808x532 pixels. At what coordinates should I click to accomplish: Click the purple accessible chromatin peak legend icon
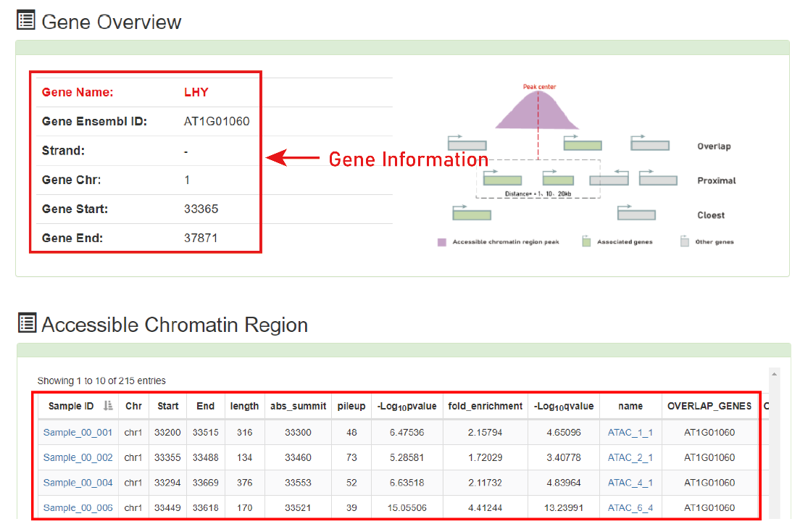[441, 242]
